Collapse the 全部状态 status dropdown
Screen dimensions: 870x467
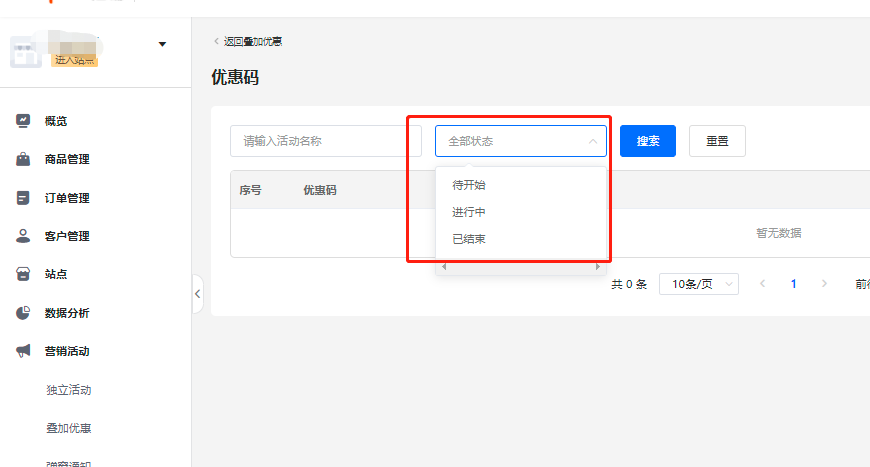tap(592, 141)
